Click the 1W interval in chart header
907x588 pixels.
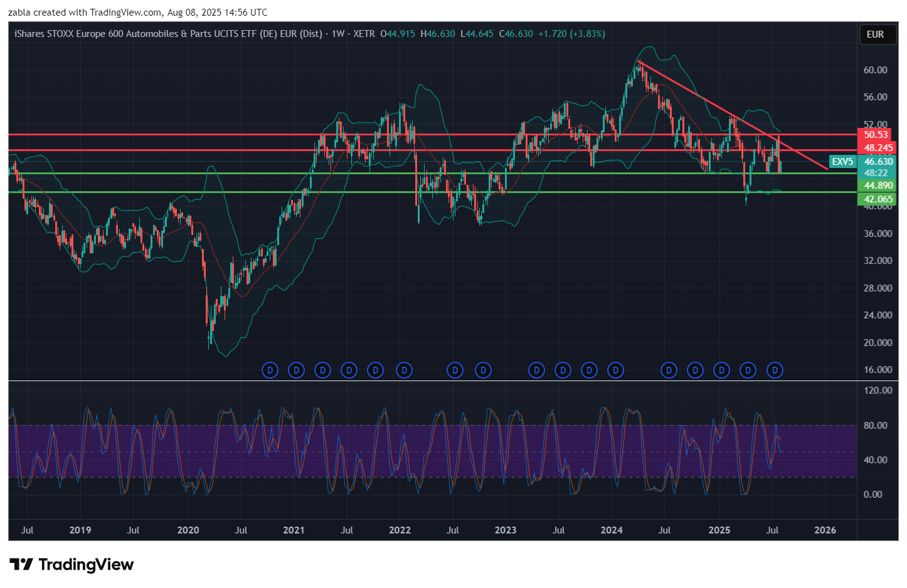click(x=338, y=34)
